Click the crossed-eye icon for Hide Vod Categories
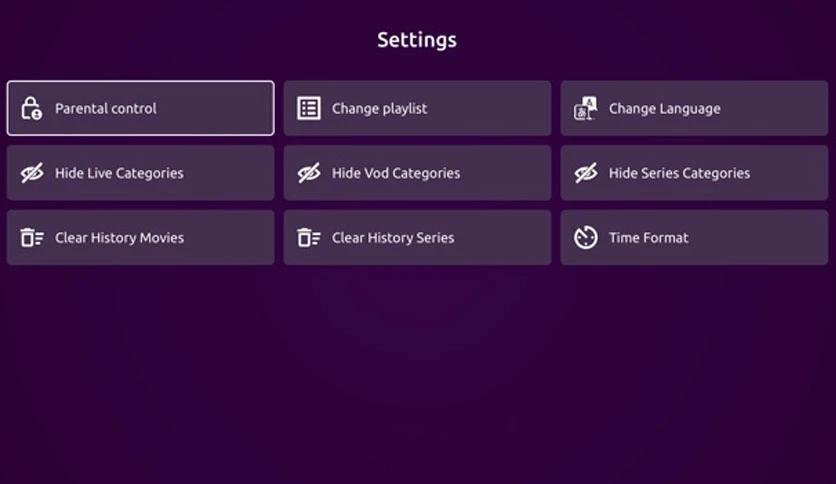The image size is (836, 484). coord(309,173)
